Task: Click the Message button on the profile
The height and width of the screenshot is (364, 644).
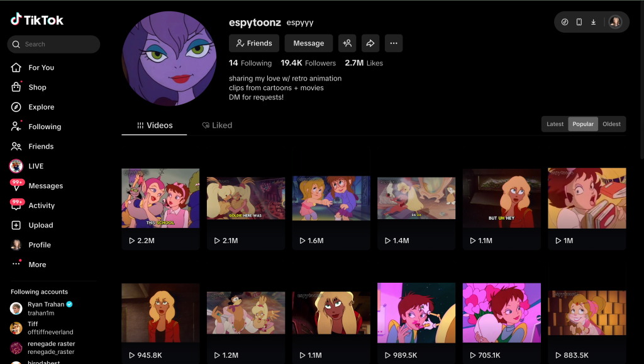Action: point(309,43)
